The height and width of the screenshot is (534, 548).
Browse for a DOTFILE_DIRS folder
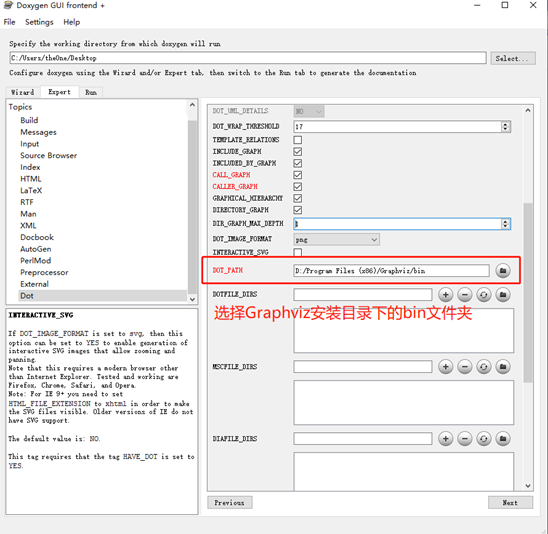coord(503,295)
